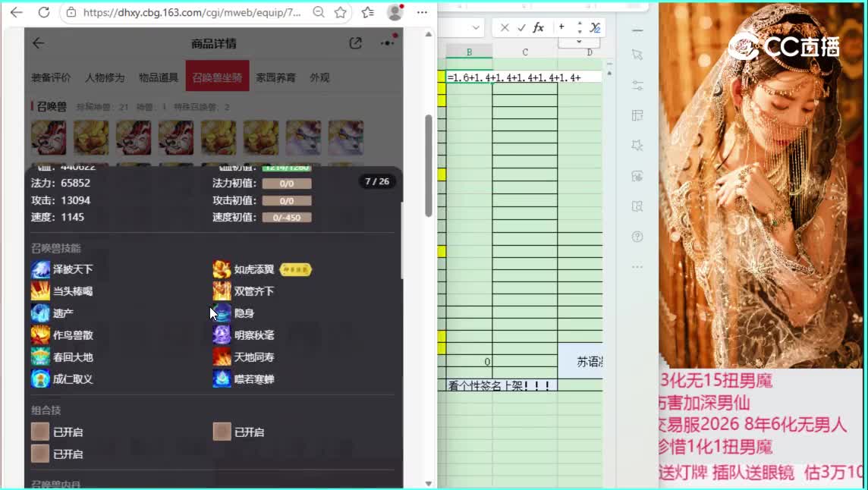Click the cell 看个性签名上架！！！
This screenshot has width=868, height=490.
[502, 385]
